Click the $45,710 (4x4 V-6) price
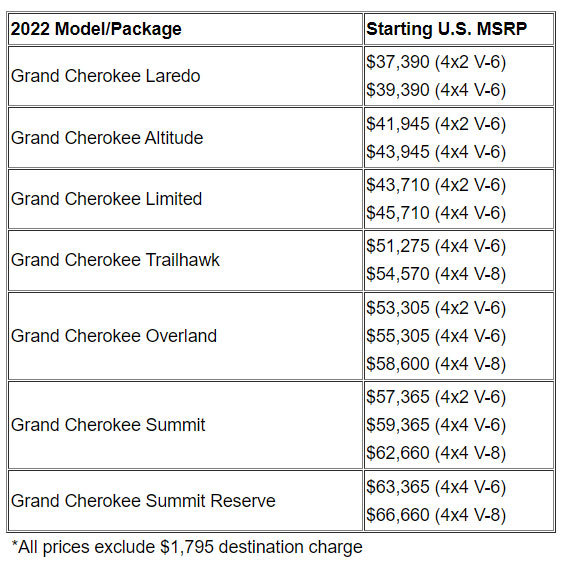Image resolution: width=562 pixels, height=562 pixels. (x=436, y=213)
